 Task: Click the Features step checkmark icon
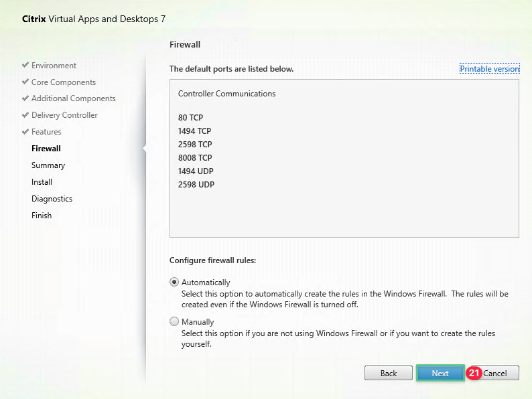pos(25,132)
